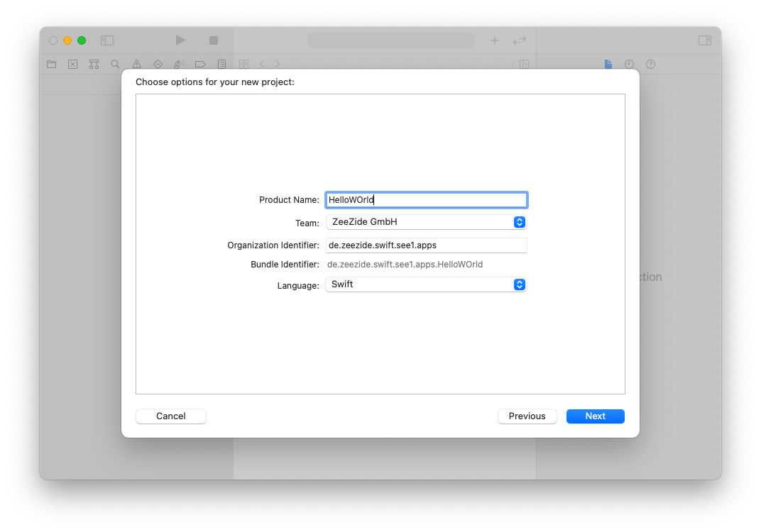
Task: Open the Source Control navigator
Action: [x=73, y=64]
